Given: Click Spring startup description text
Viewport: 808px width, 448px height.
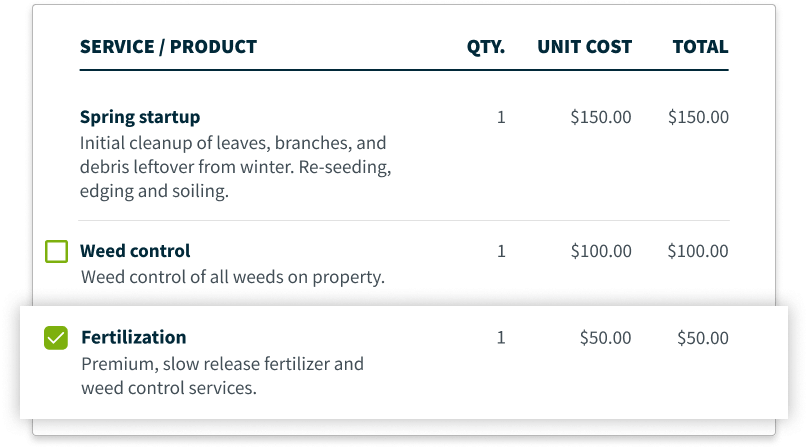Looking at the screenshot, I should click(235, 167).
